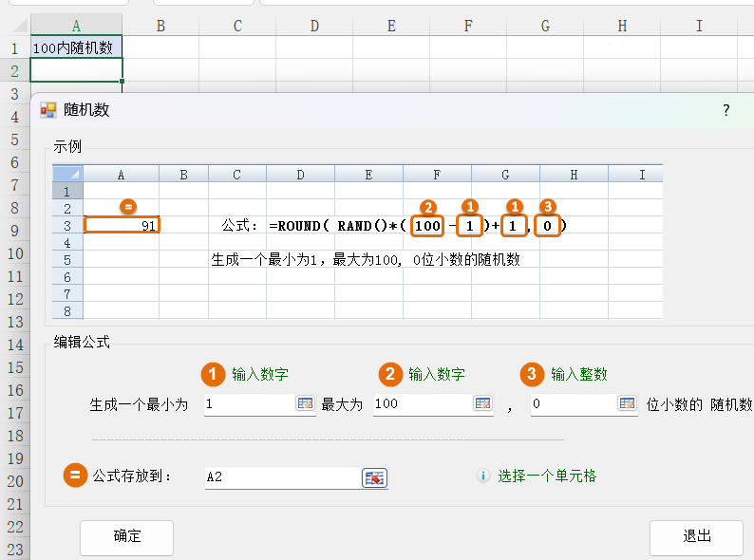Select worksheet cell A1 with 100内随机数
This screenshot has width=754, height=560.
[x=76, y=47]
